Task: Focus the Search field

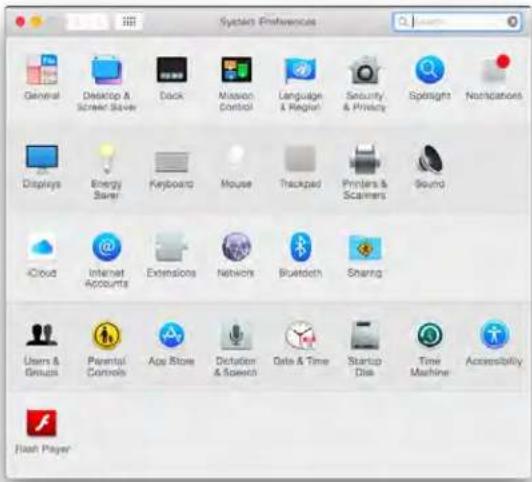Action: (x=457, y=22)
